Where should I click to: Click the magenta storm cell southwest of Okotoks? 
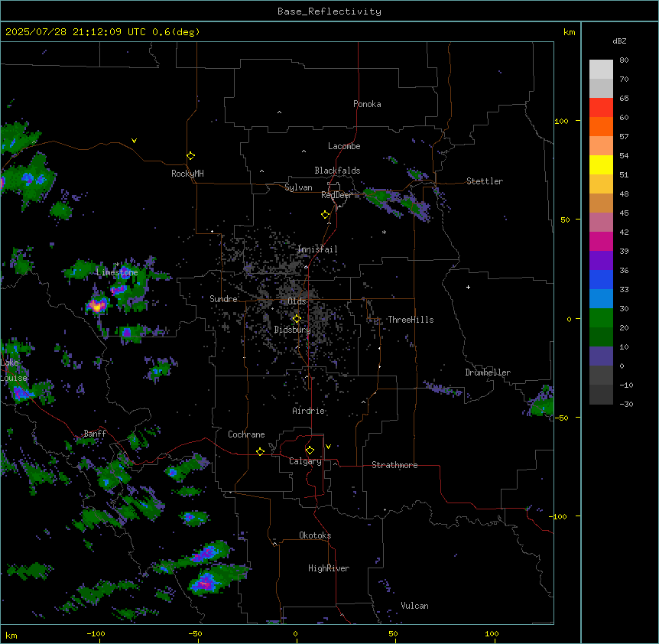206,583
